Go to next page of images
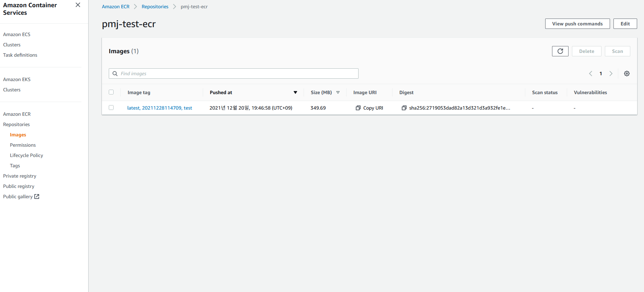 pos(611,74)
